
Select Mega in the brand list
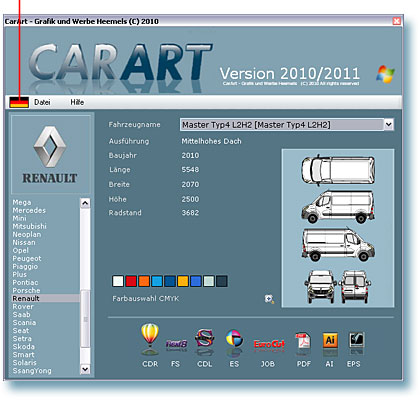tap(22, 202)
